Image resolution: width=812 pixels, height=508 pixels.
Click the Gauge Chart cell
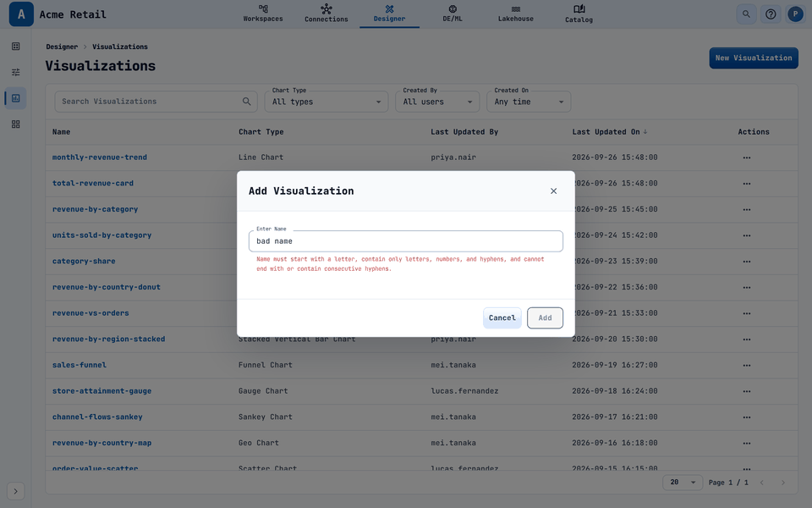point(263,391)
